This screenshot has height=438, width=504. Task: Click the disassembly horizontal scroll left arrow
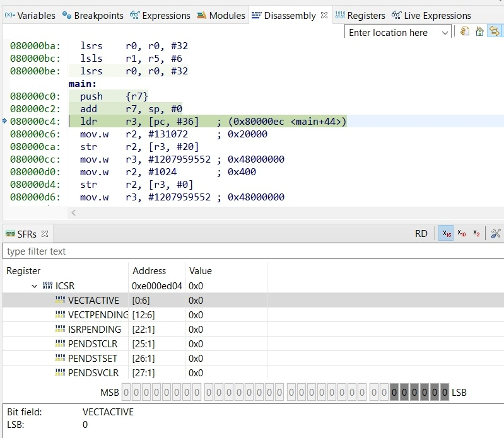pos(74,212)
